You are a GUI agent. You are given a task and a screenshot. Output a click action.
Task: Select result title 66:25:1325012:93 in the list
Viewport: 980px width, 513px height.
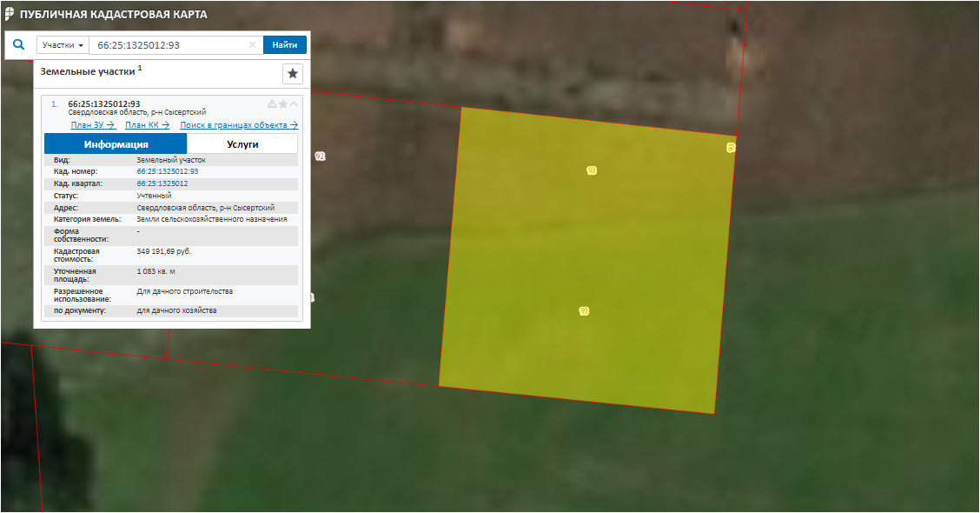point(104,104)
